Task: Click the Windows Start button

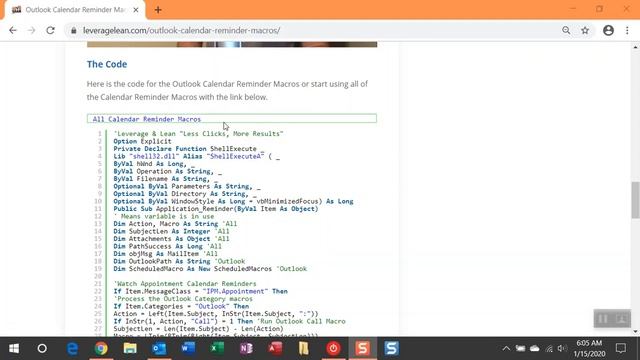Action: coord(14,348)
